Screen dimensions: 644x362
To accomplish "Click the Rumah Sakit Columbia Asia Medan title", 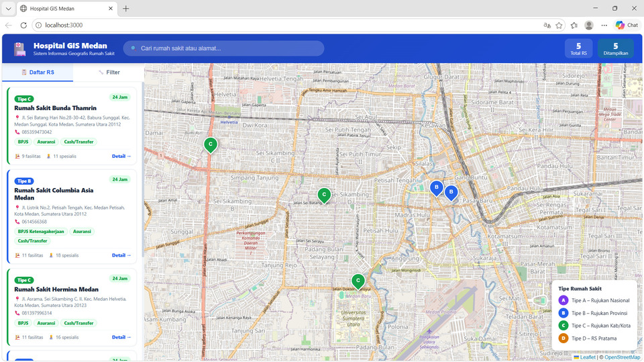I will [54, 194].
